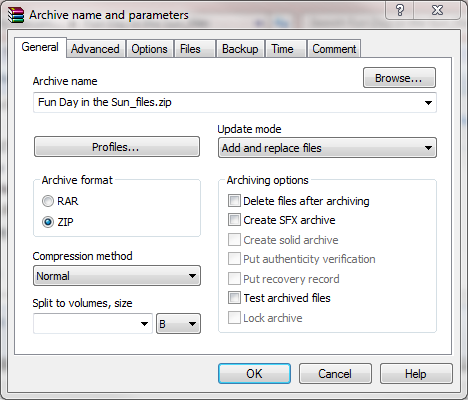Go to the Backup tab
Image resolution: width=468 pixels, height=400 pixels.
[x=240, y=49]
